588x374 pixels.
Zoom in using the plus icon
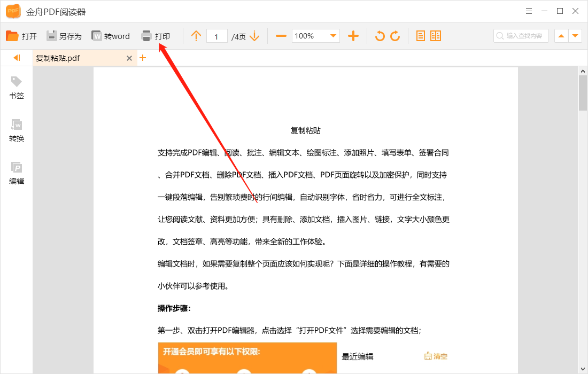(353, 36)
